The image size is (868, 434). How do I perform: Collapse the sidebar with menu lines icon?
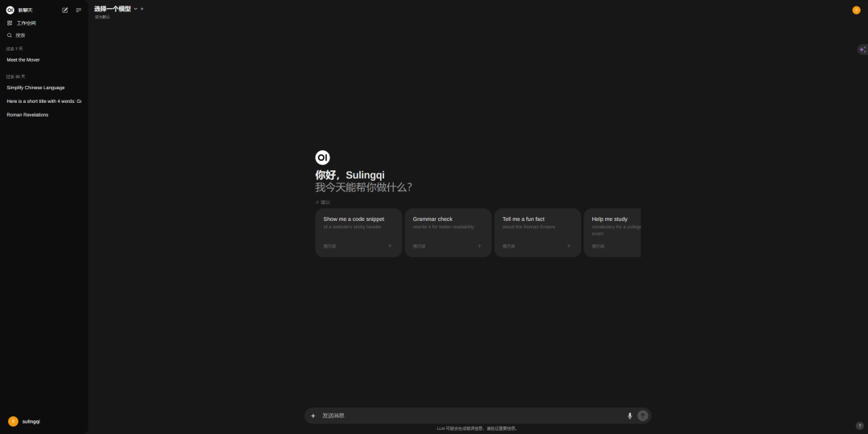point(79,10)
